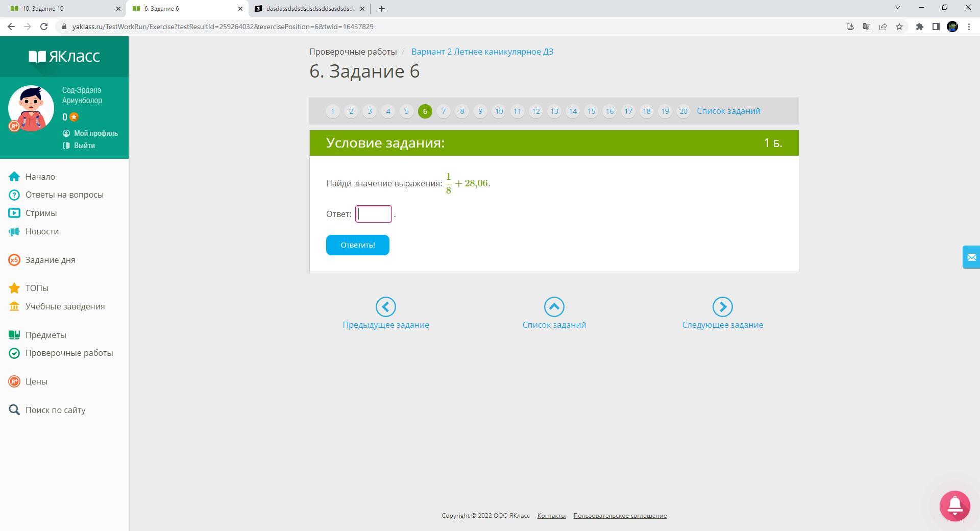This screenshot has width=980, height=531.
Task: Click the answer input field
Action: point(374,214)
